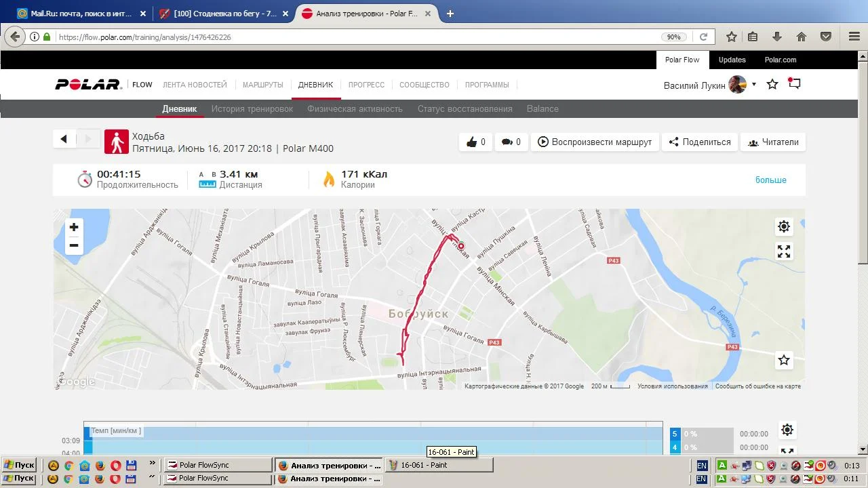Open the Firefox downloads arrow
Image resolution: width=868 pixels, height=488 pixels.
[x=777, y=37]
